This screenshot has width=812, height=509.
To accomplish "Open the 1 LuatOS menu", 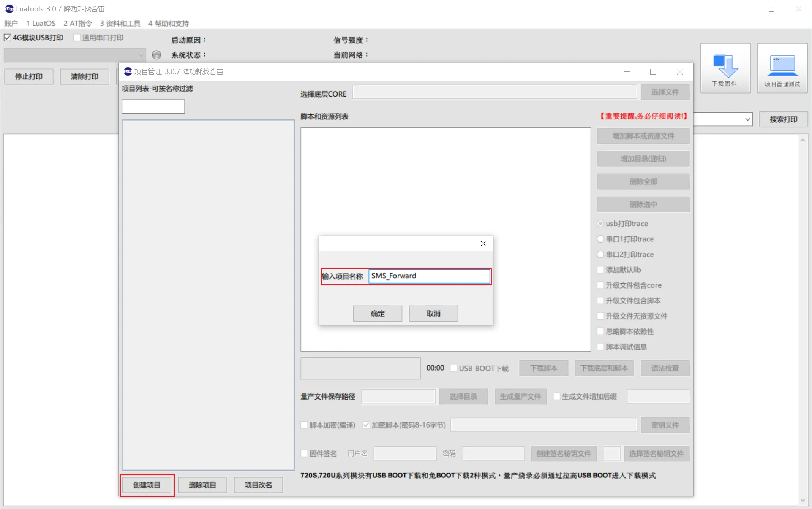I will [41, 24].
